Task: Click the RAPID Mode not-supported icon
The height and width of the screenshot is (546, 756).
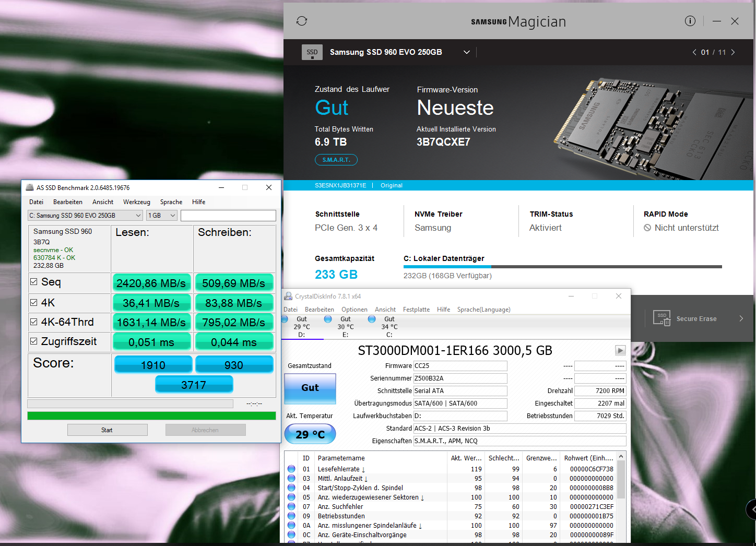Action: tap(647, 228)
